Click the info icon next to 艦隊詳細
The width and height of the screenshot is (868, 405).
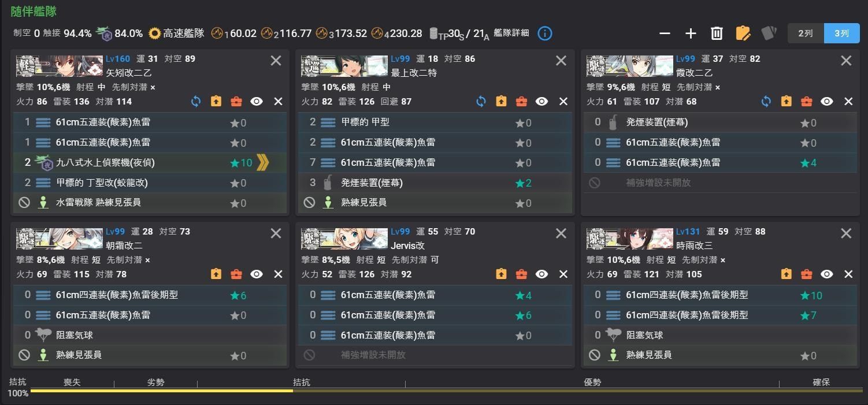(x=544, y=33)
